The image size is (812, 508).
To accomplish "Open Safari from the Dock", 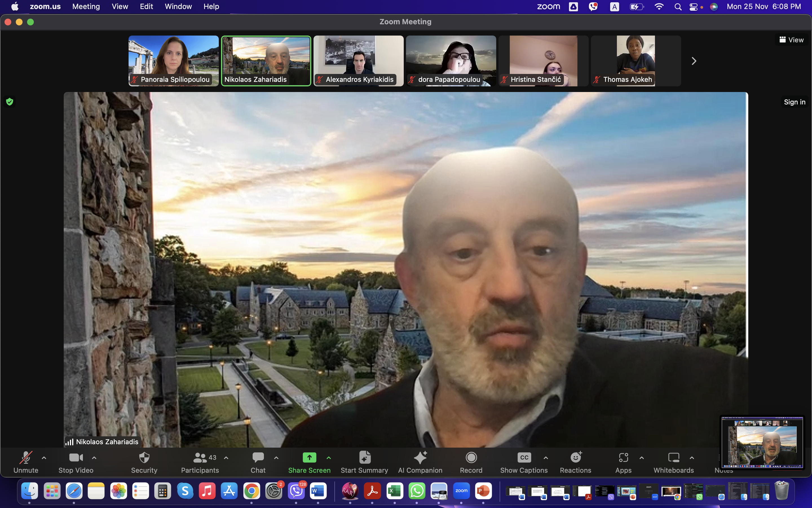I will coord(74,491).
